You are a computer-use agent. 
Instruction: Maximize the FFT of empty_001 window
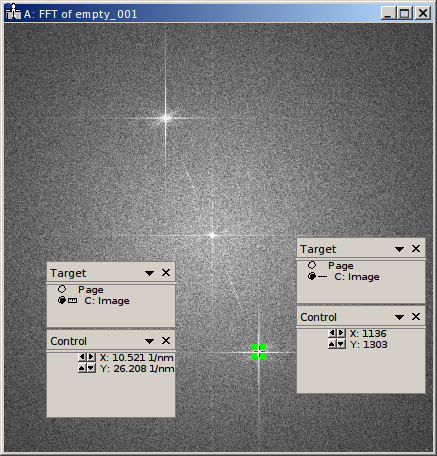pos(404,13)
